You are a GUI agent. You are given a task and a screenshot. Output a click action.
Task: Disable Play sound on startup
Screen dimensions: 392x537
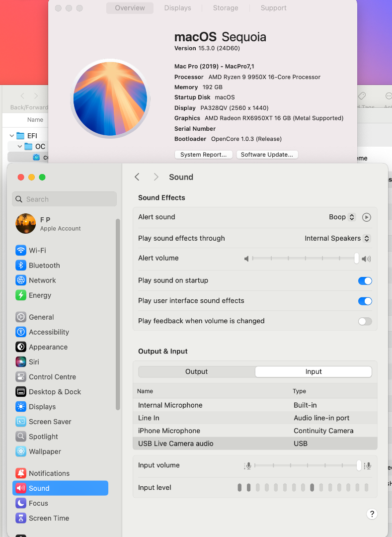click(365, 281)
